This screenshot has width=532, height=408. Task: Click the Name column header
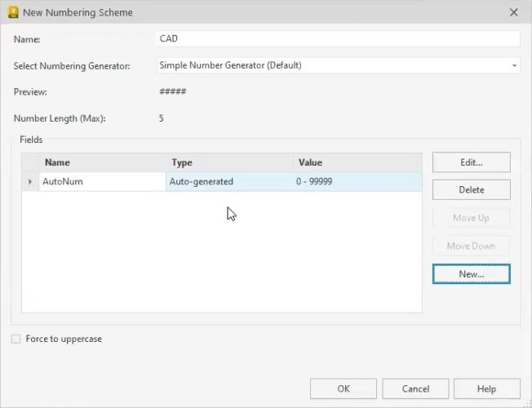102,162
